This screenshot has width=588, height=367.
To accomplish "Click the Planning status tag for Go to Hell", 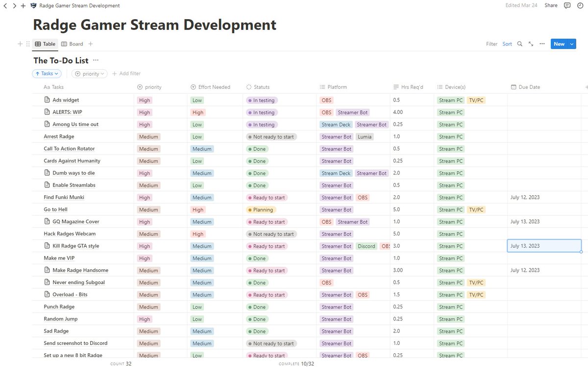I will [261, 210].
